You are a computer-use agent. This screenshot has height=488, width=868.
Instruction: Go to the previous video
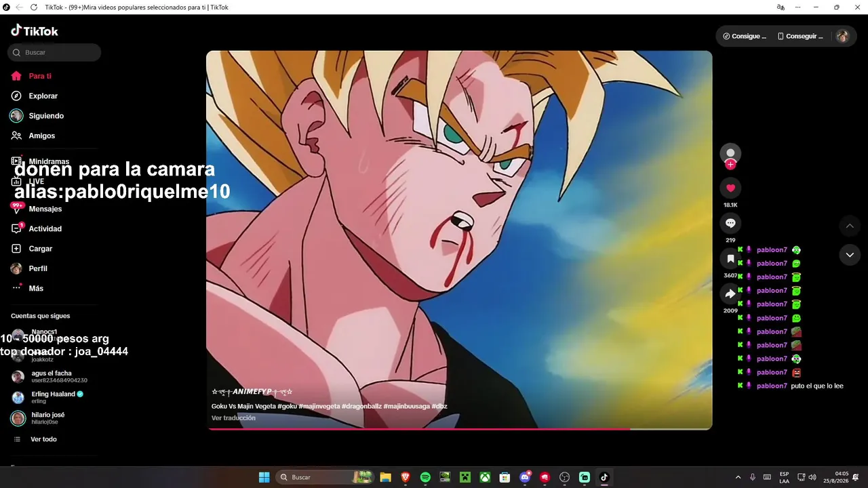850,226
